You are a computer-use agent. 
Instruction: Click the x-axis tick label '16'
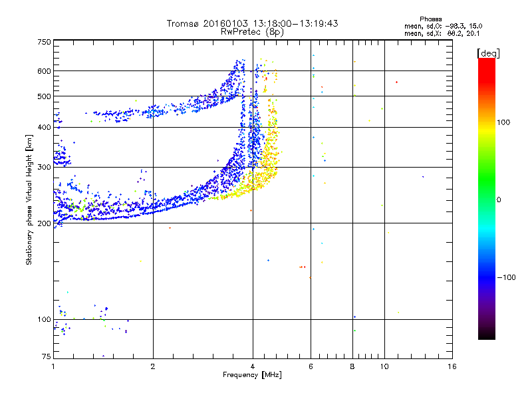[452, 366]
